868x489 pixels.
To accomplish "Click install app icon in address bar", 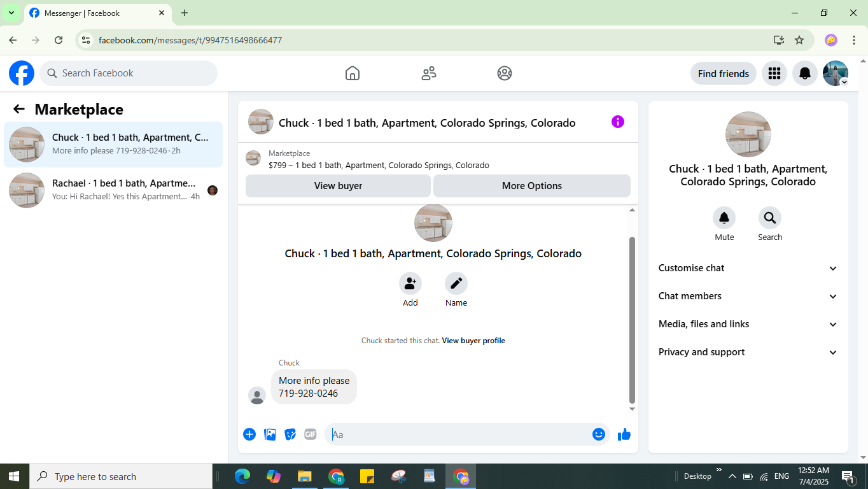I will (779, 40).
